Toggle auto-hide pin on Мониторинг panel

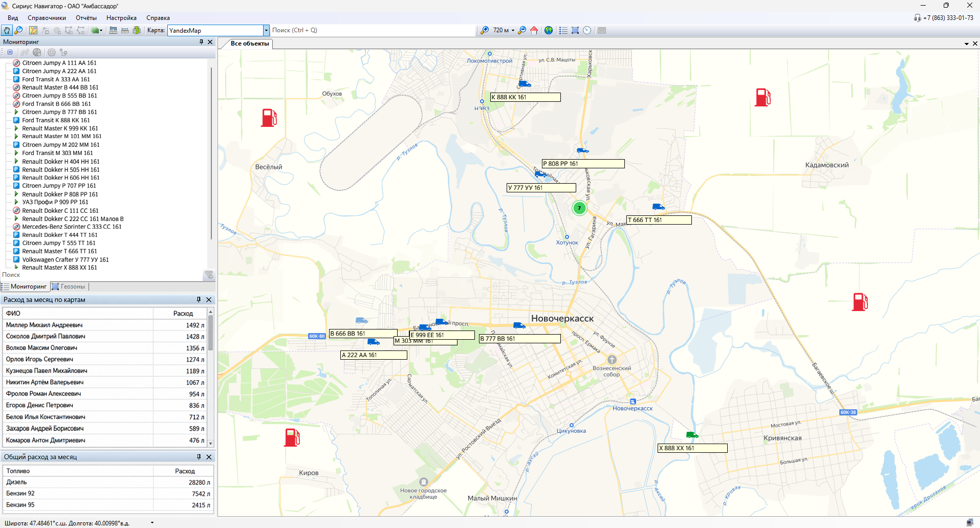201,42
